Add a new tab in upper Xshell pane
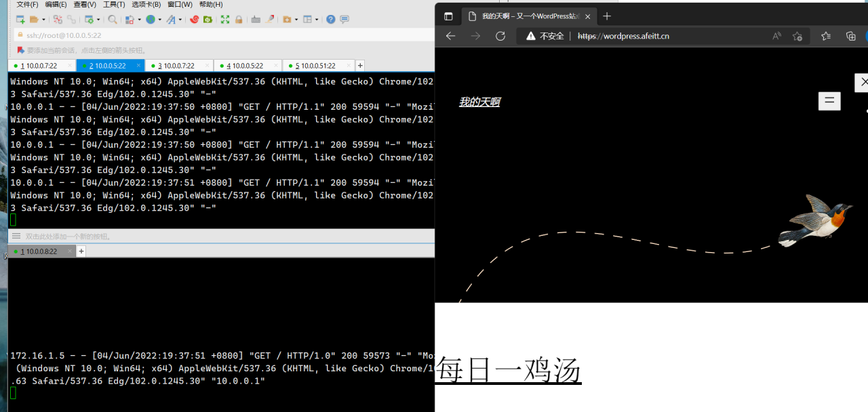Screen dimensions: 868x412 pos(360,66)
